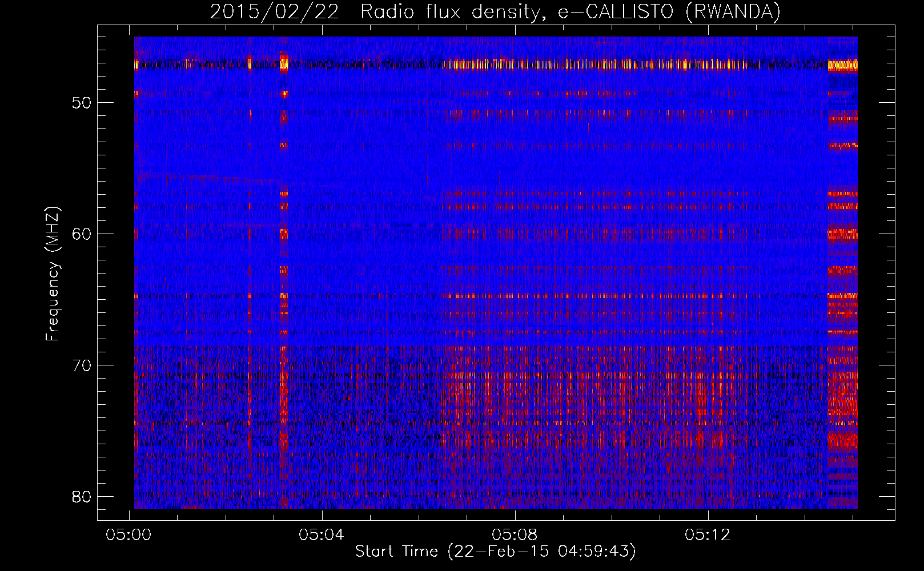Click the 80 frequency tick label
924x571 pixels.
pos(82,497)
